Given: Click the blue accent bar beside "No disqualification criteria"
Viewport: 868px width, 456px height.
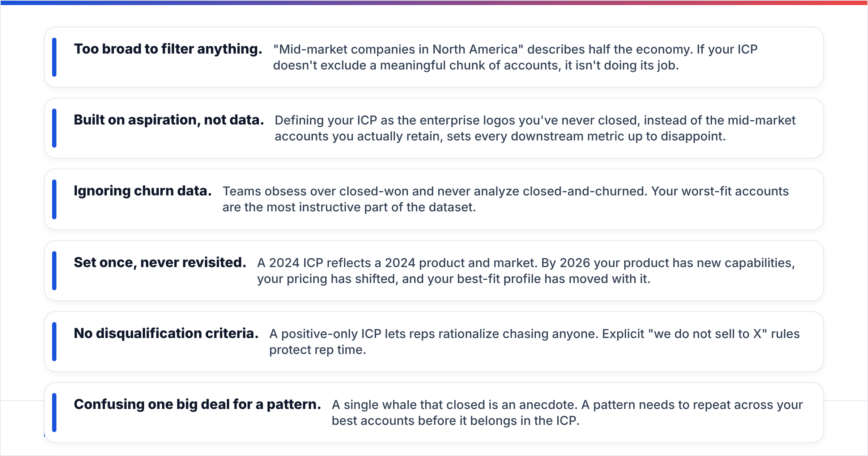Looking at the screenshot, I should (54, 342).
